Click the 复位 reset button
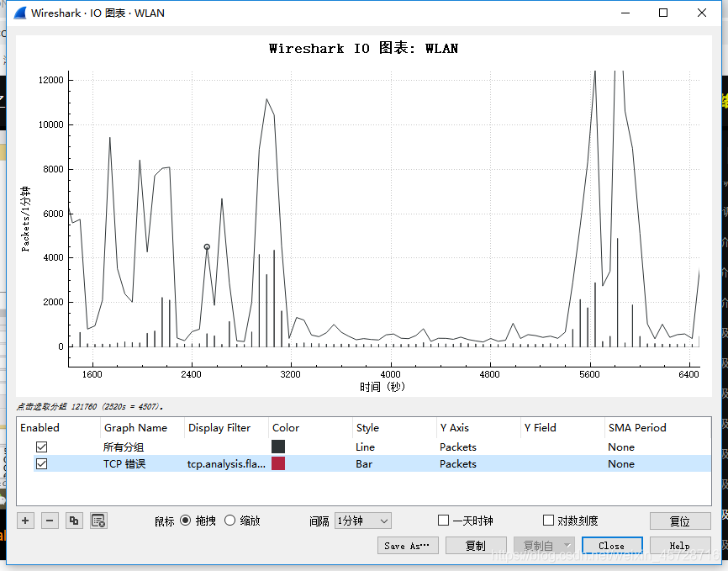 click(680, 521)
